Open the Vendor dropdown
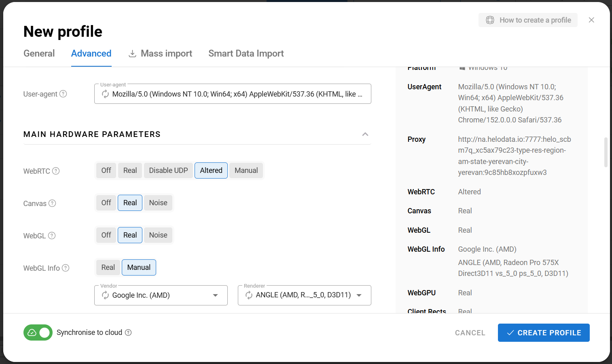Screen dimensions: 612x364 [x=161, y=295]
